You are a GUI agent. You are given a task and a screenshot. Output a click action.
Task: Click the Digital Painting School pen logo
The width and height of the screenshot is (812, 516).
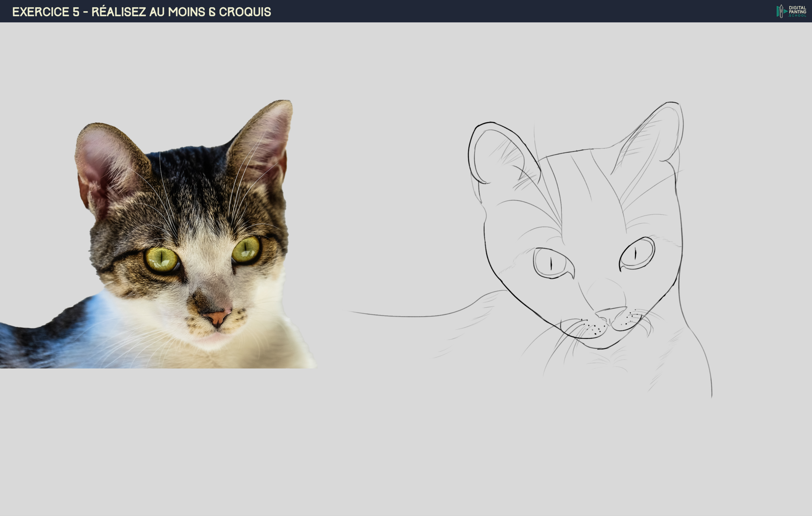click(781, 11)
